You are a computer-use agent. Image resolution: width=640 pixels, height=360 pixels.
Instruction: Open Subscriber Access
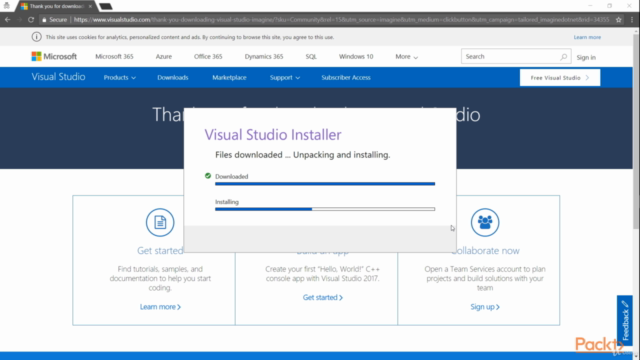[346, 78]
